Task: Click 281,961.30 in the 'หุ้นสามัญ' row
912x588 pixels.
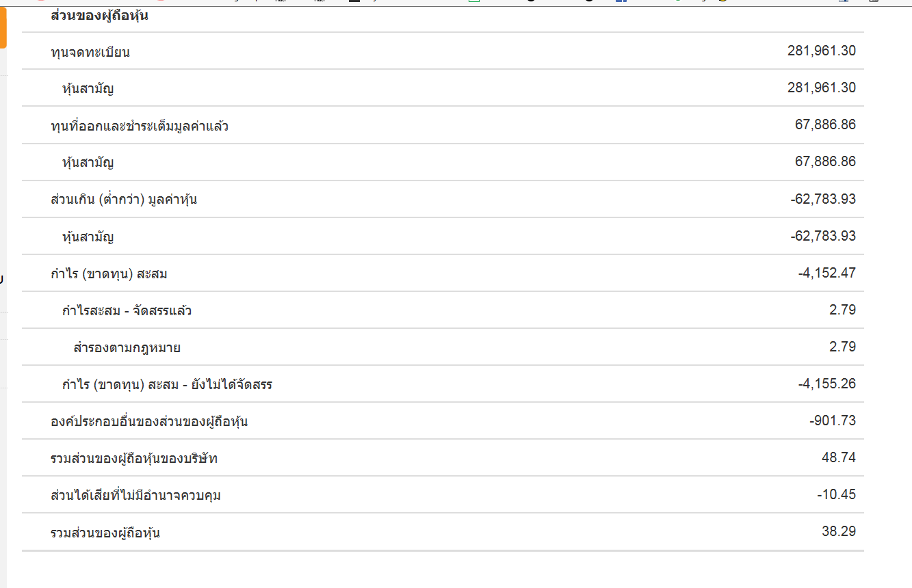Action: tap(822, 88)
